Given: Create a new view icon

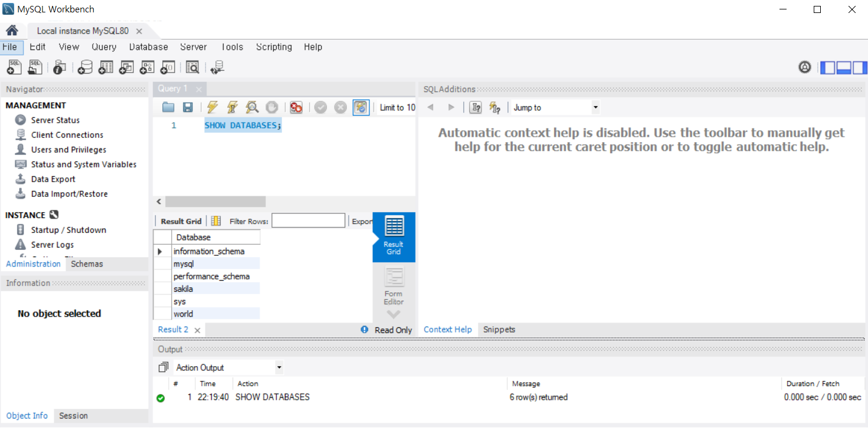Looking at the screenshot, I should pyautogui.click(x=126, y=67).
